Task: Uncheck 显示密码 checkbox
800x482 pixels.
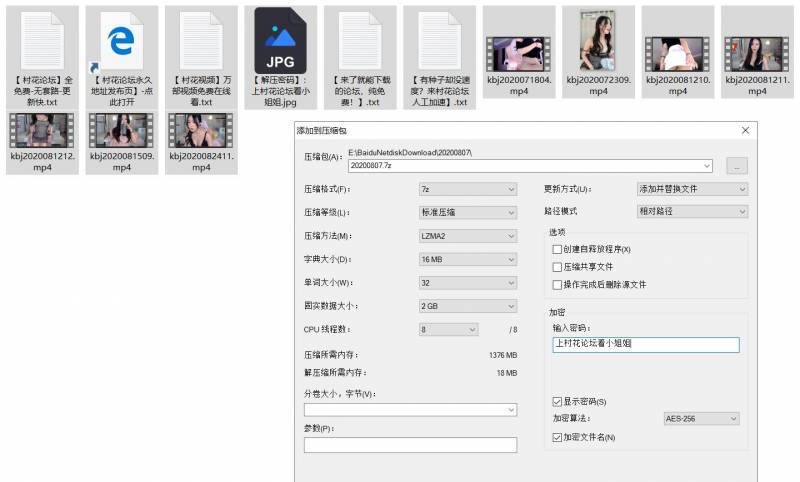Action: [x=557, y=402]
